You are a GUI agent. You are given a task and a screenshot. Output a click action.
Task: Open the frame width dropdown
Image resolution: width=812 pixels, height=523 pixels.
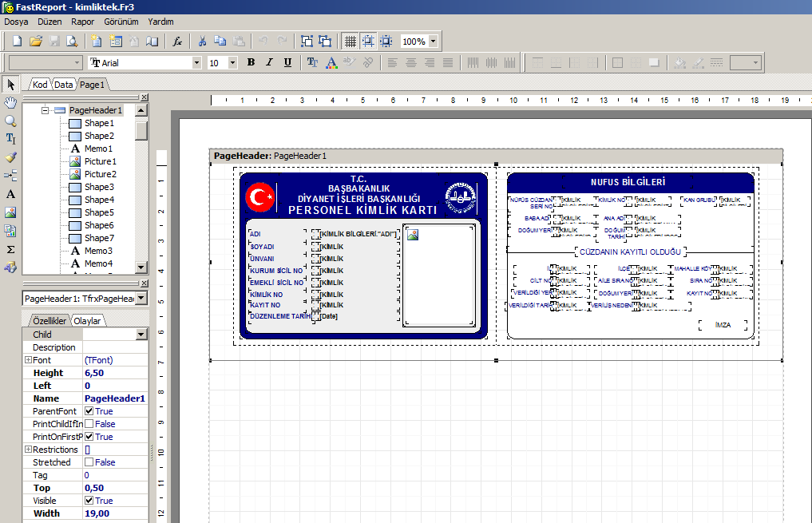[x=755, y=62]
